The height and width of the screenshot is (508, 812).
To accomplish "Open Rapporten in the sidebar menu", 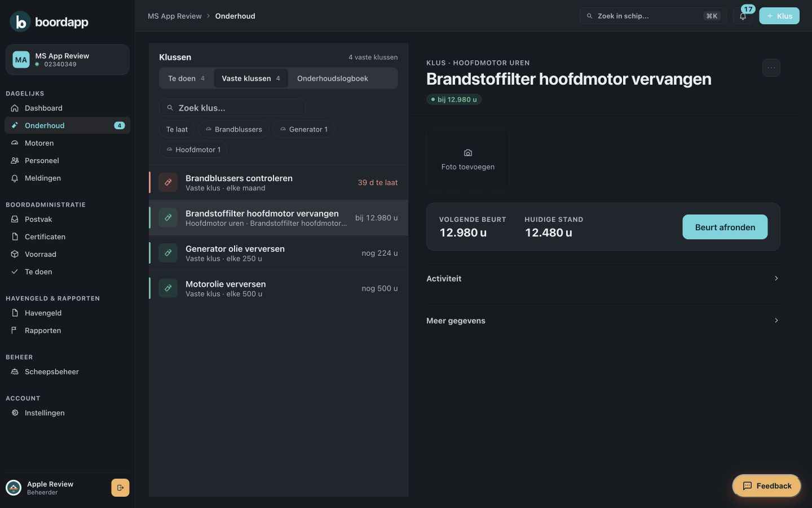I will [x=67, y=330].
